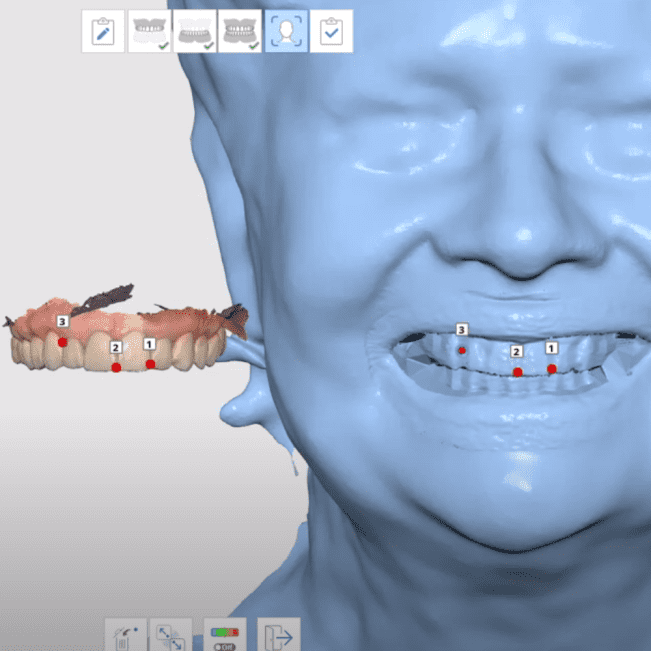Click the align/detach data tool

[170, 637]
